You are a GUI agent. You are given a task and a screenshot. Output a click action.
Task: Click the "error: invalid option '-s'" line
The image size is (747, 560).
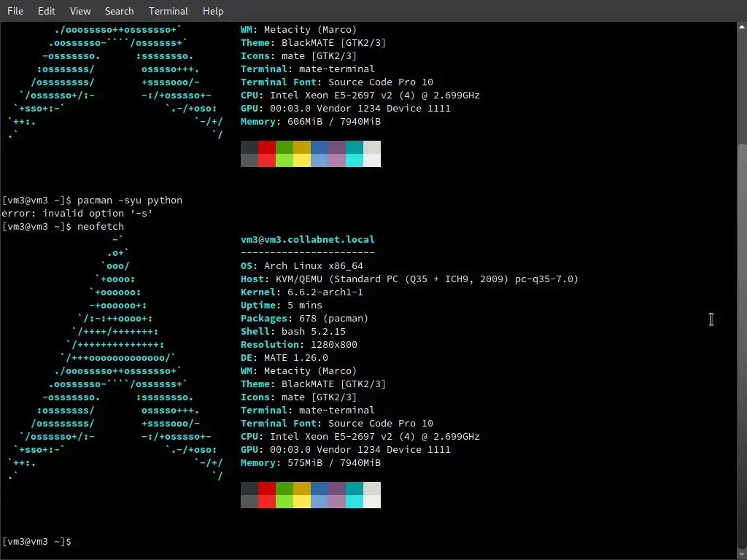click(77, 214)
